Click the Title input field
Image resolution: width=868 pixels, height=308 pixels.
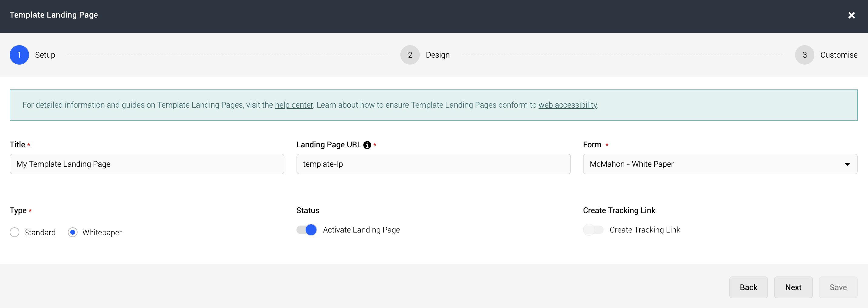click(147, 164)
